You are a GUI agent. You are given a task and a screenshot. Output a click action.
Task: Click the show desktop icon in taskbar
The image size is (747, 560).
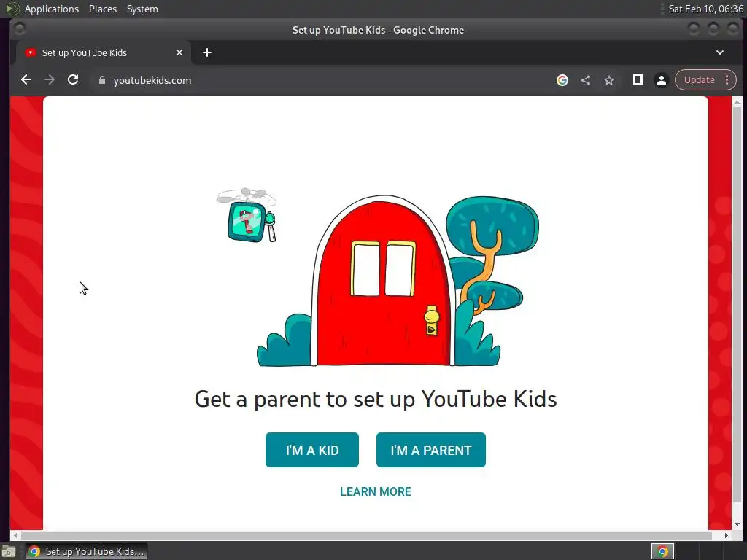[9, 552]
